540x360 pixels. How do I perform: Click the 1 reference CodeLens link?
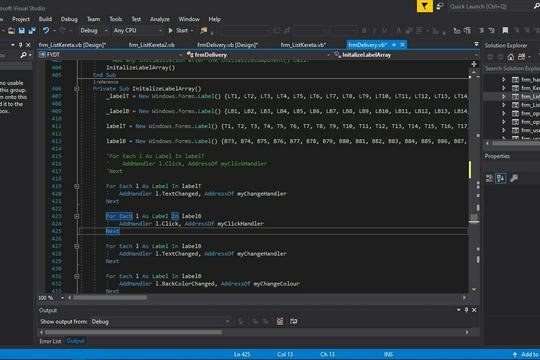click(x=105, y=82)
